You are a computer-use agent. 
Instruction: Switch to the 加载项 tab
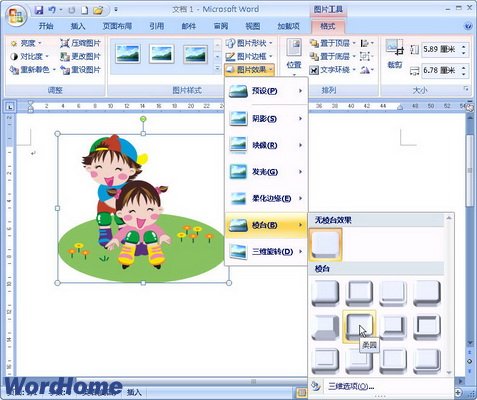tap(289, 26)
